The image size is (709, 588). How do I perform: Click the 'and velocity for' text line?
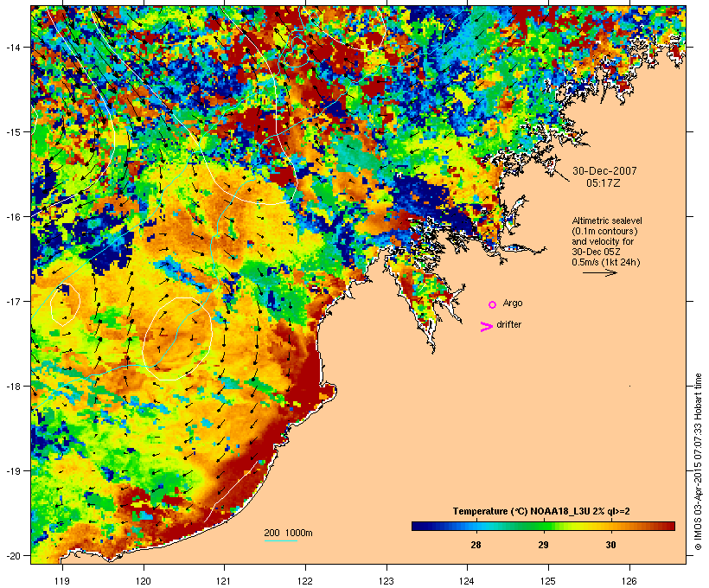(603, 241)
